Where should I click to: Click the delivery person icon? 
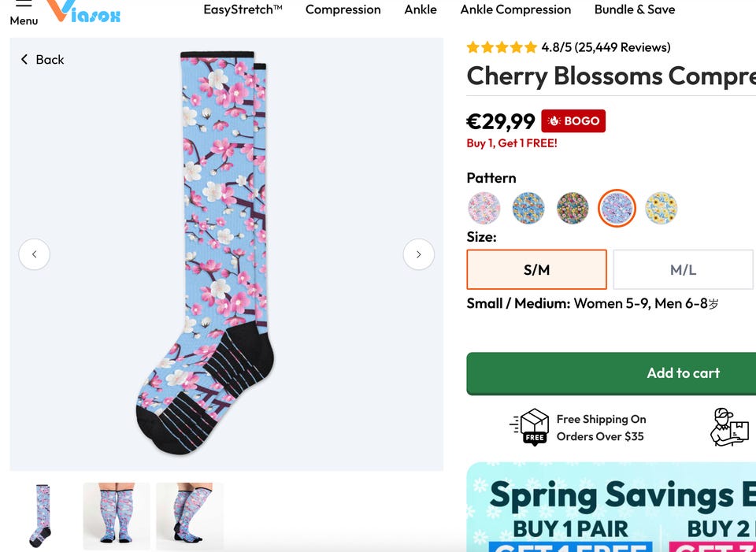729,427
